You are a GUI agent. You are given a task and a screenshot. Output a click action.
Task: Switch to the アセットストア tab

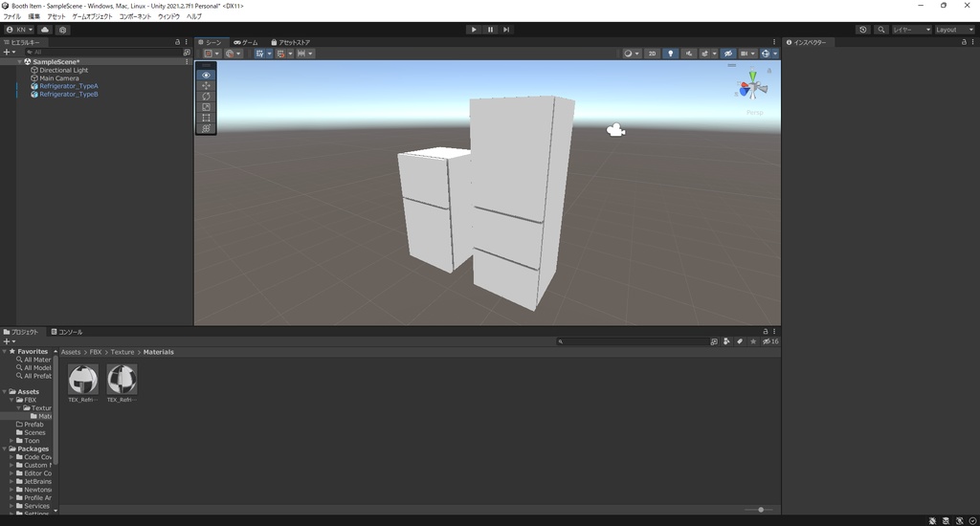[x=291, y=42]
